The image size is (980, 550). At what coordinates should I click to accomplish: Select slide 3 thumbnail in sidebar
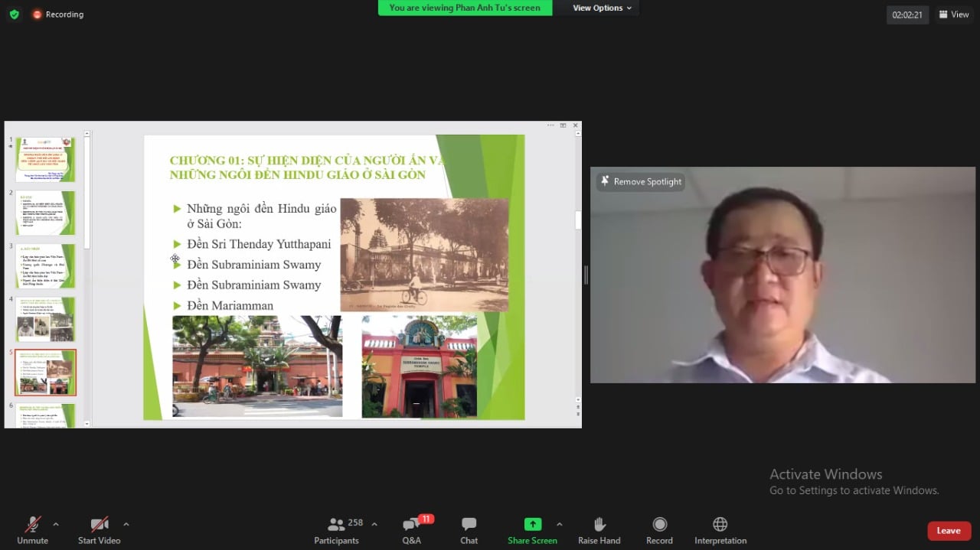click(46, 265)
